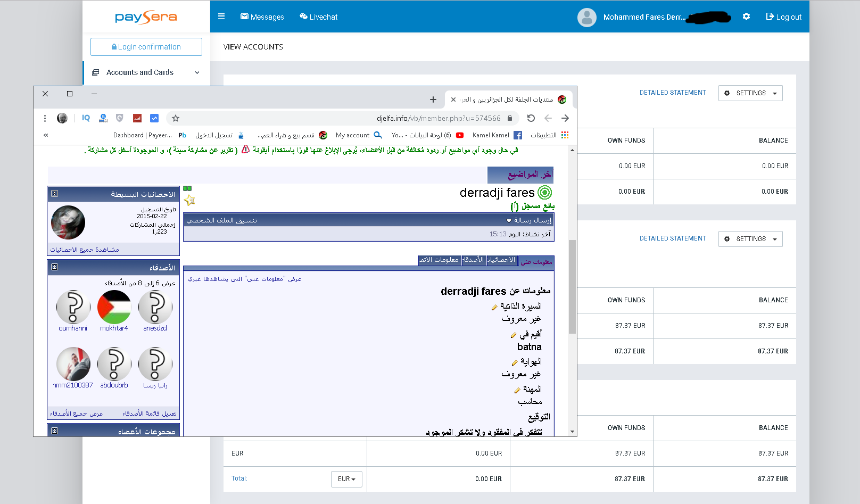Open Messages in Paysera header
This screenshot has width=860, height=504.
click(x=262, y=17)
